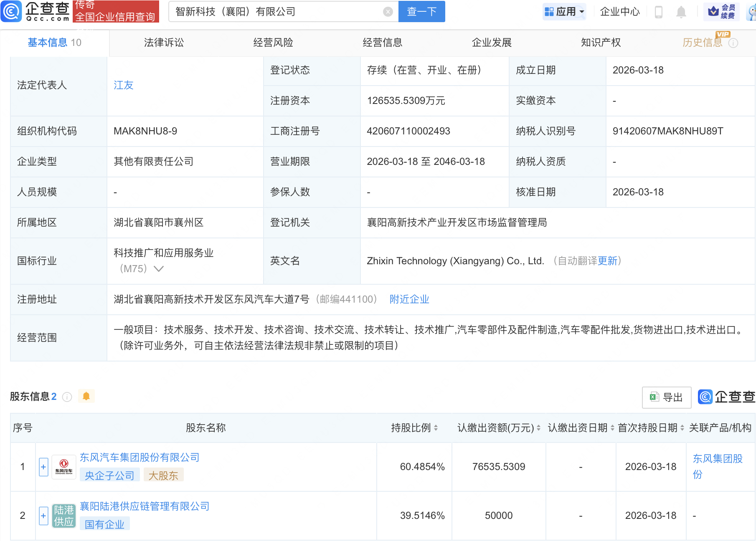Open notifications via the bell icon

681,12
